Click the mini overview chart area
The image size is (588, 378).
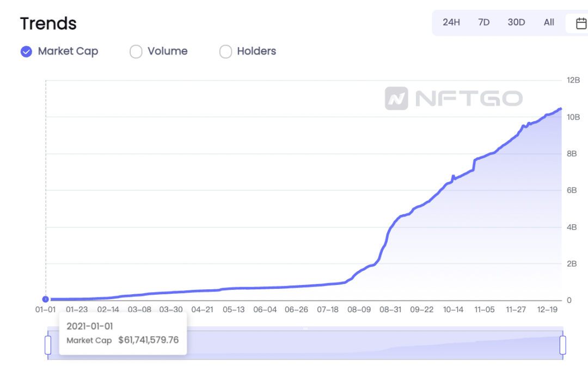[x=305, y=345]
